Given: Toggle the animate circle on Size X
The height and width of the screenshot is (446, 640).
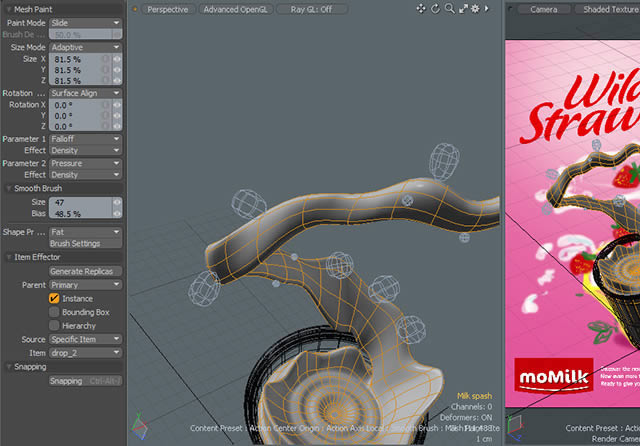Looking at the screenshot, I should click(x=106, y=59).
